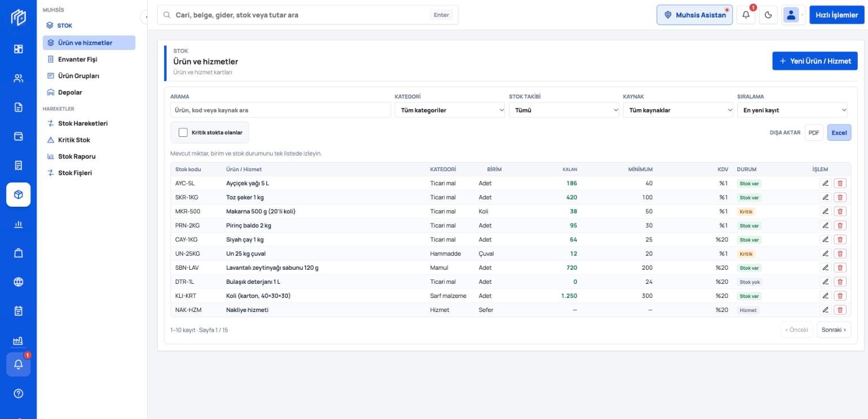
Task: Edit the Bulaşık deterjanı 1 L row
Action: [825, 282]
